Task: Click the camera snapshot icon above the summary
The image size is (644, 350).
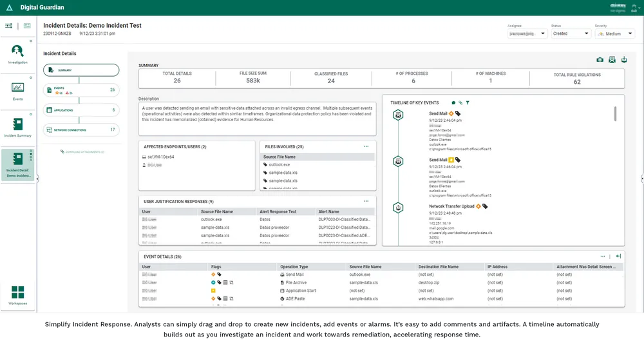Action: [x=600, y=60]
